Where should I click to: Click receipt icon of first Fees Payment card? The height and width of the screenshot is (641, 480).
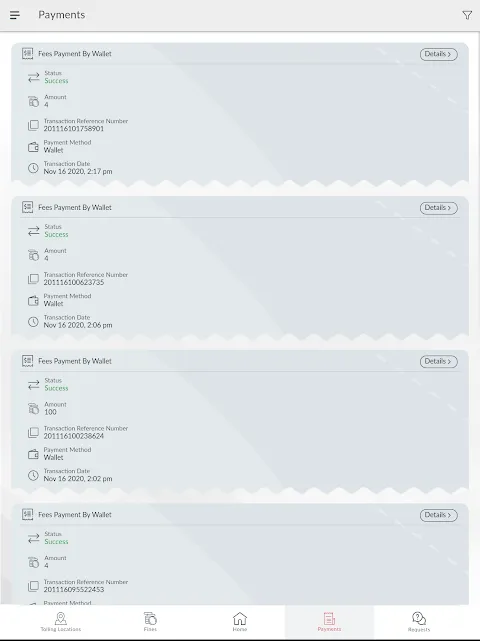pos(27,54)
